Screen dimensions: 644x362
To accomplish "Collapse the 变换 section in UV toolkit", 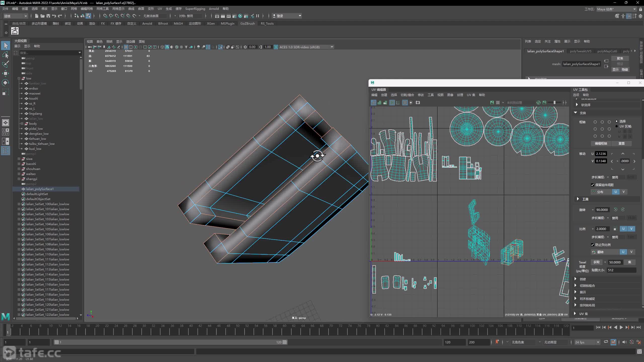I will (x=575, y=113).
